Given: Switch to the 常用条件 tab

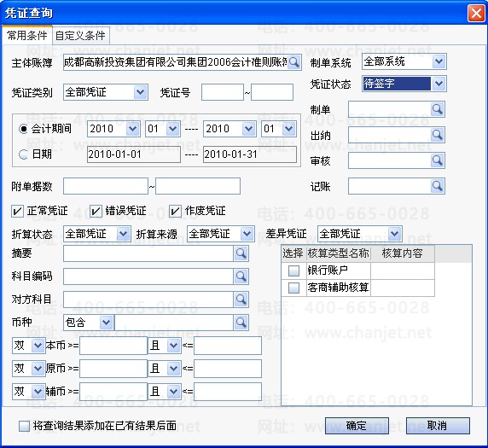Looking at the screenshot, I should click(x=27, y=35).
